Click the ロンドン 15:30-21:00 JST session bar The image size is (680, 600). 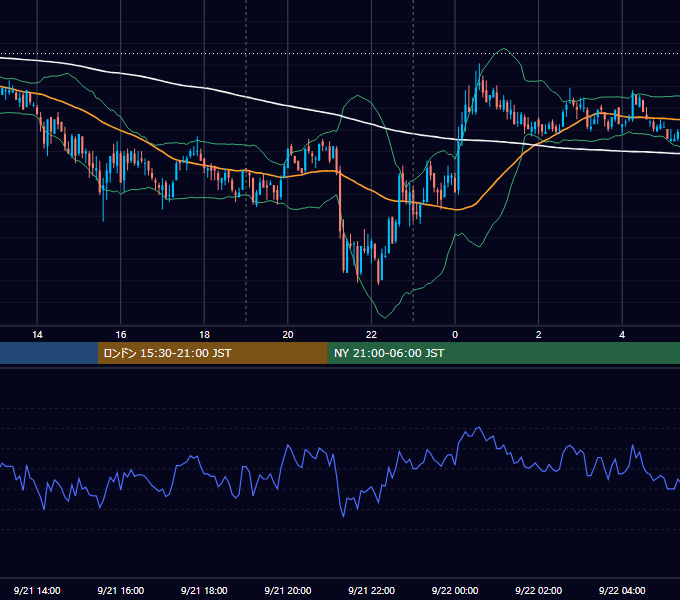tap(212, 353)
